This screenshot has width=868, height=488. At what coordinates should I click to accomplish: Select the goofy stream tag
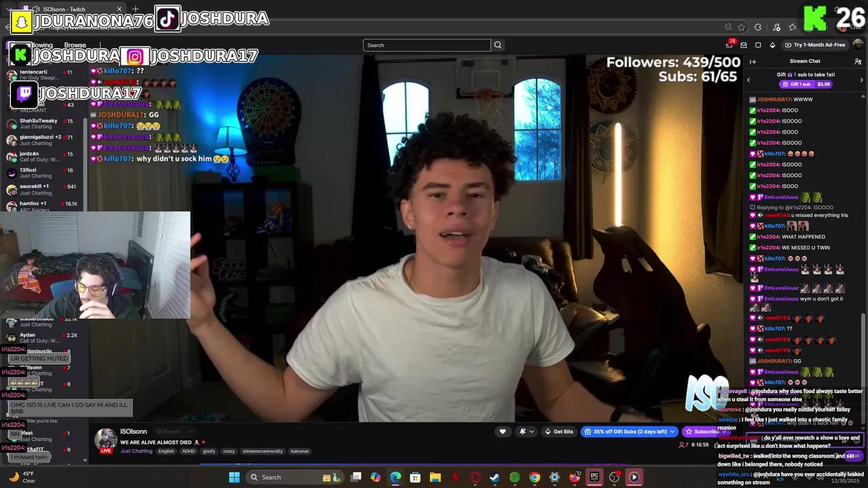click(209, 451)
